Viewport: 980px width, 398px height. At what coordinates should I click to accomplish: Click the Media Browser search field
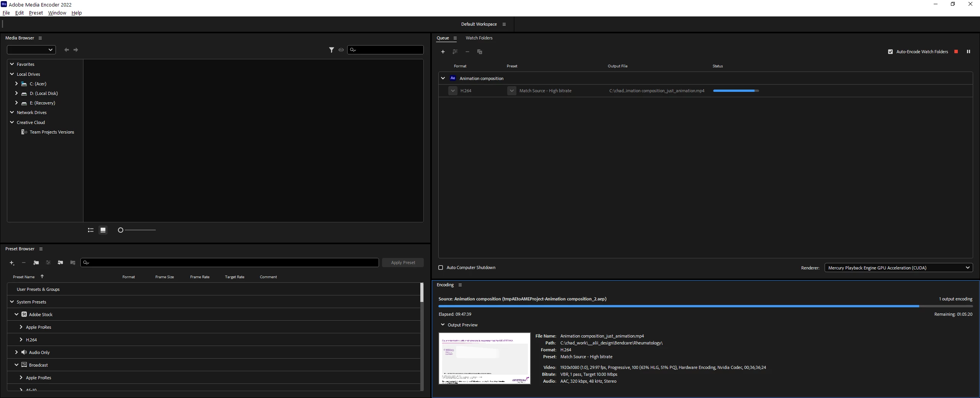(x=385, y=50)
